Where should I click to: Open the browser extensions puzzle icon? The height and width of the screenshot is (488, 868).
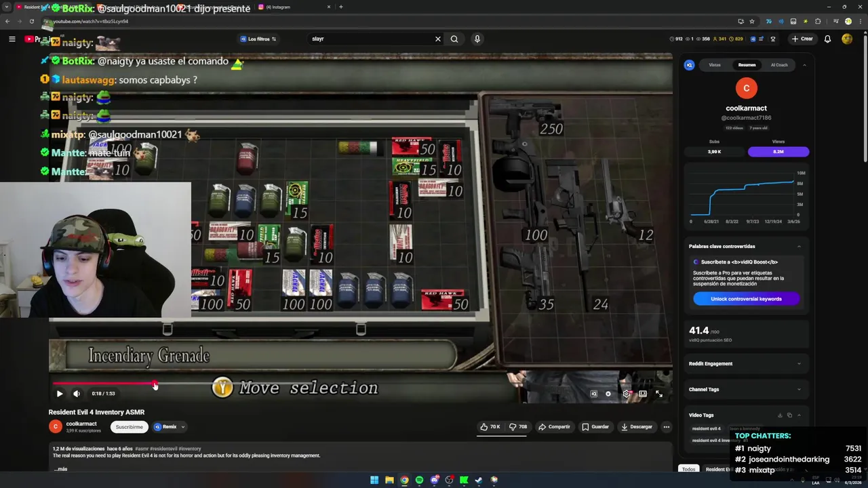tap(818, 21)
